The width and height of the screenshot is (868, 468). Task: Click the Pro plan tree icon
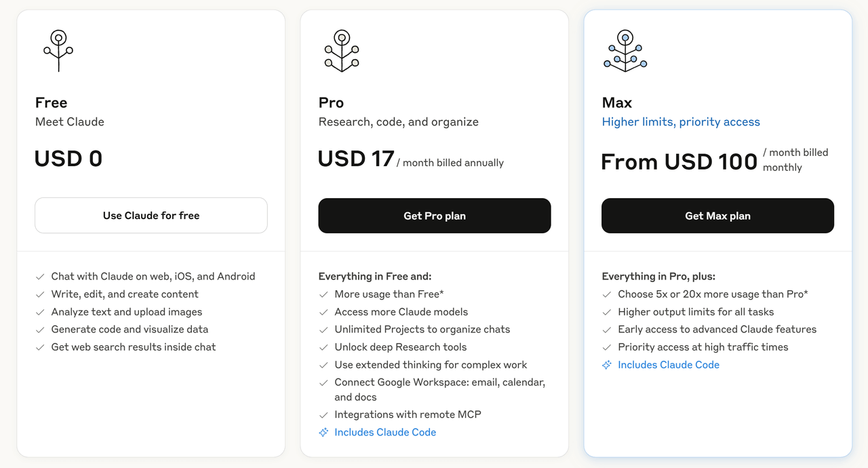[342, 51]
